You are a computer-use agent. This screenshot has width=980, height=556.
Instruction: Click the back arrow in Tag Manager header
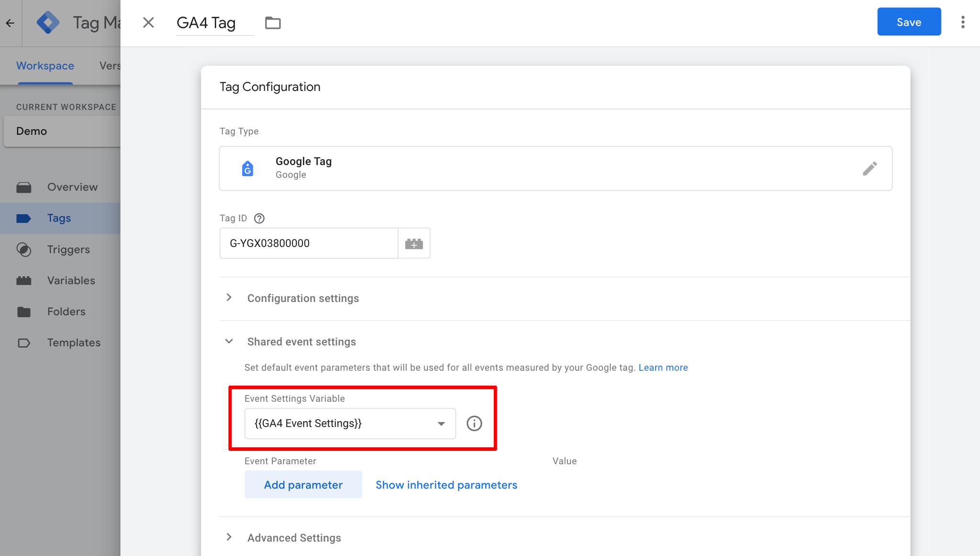[x=10, y=22]
